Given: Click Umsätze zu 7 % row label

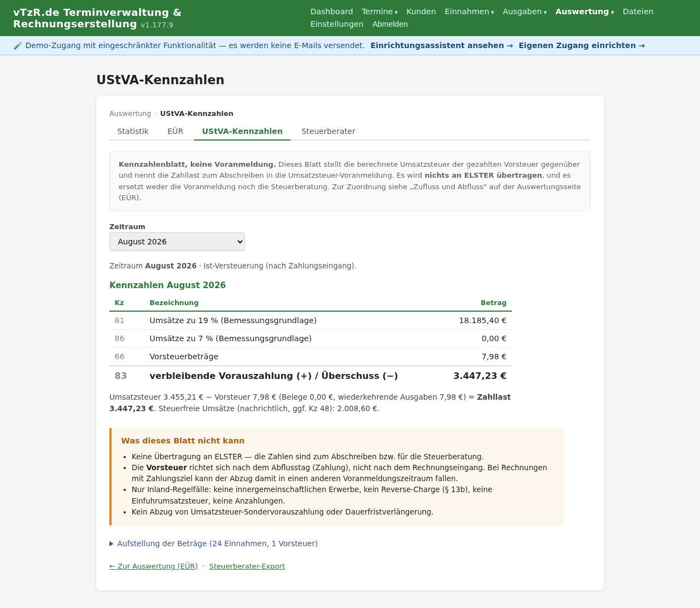Looking at the screenshot, I should 230,338.
